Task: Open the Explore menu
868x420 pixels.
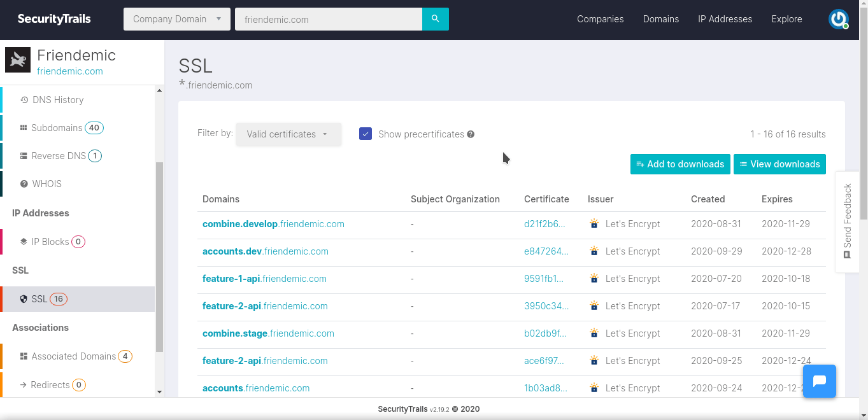Action: (x=786, y=19)
